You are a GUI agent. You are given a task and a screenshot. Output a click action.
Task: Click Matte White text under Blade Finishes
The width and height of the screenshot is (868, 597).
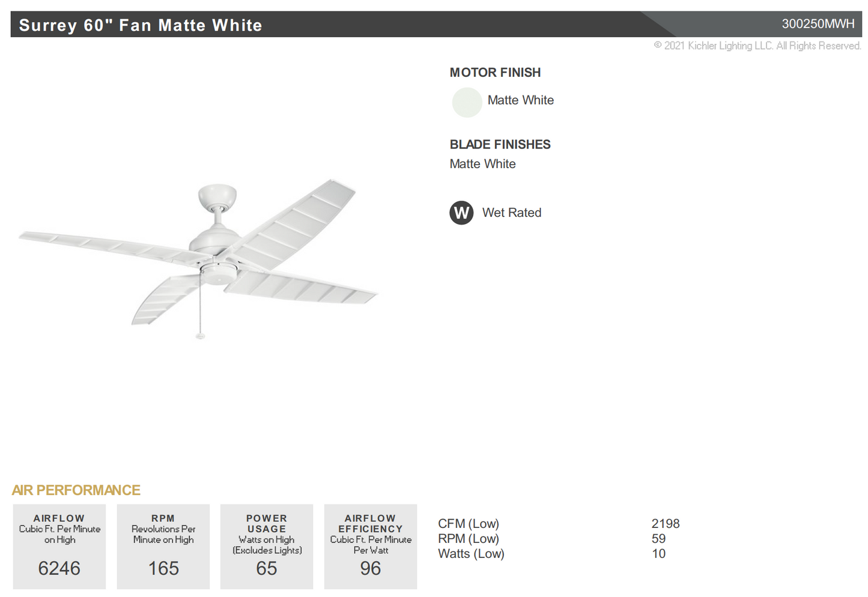coord(482,164)
